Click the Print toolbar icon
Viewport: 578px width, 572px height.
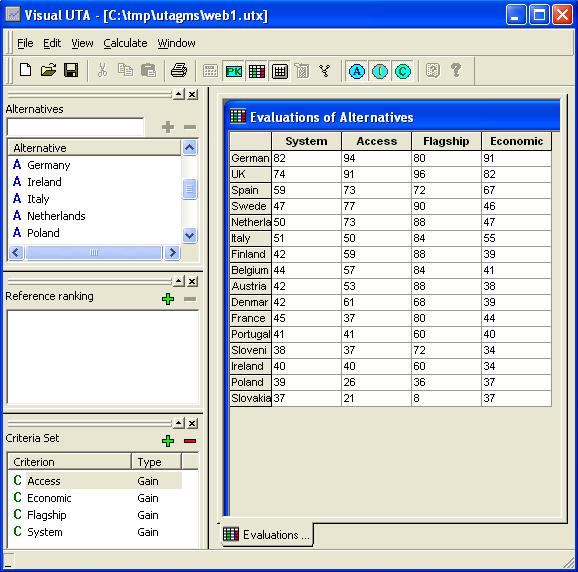tap(179, 70)
